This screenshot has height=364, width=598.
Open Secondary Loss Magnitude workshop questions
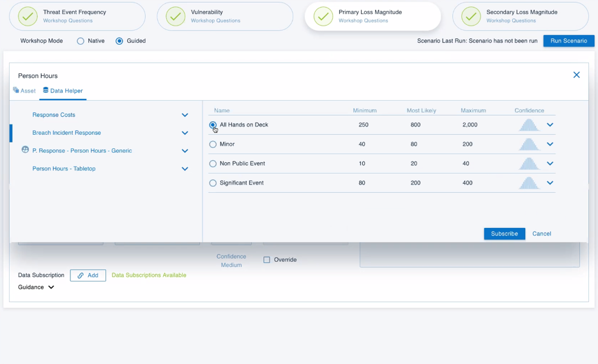coord(521,17)
